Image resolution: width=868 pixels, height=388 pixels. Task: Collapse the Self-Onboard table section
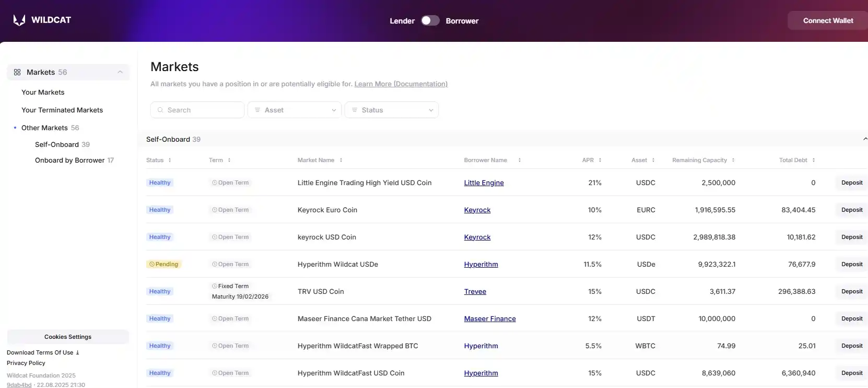click(865, 139)
